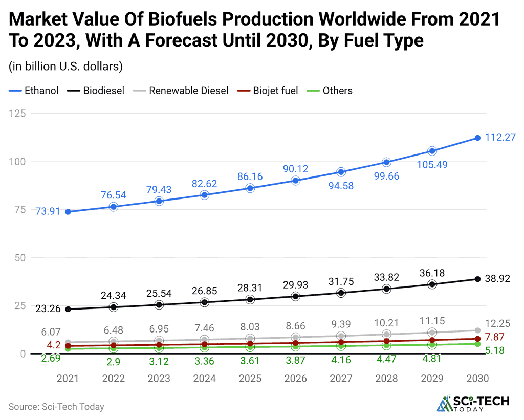Click the Biodiesel 2021 data point at 23.26

point(68,309)
